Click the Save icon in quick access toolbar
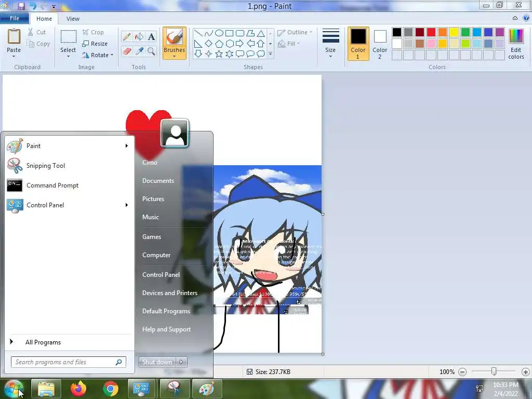This screenshot has width=532, height=399. [x=21, y=6]
